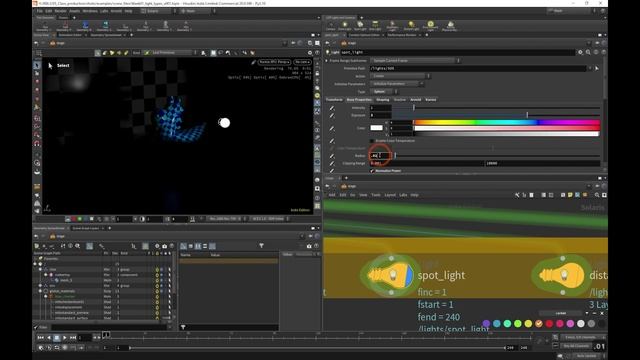This screenshot has width=640, height=360.
Task: Open the File menu in main menu bar
Action: 40,11
